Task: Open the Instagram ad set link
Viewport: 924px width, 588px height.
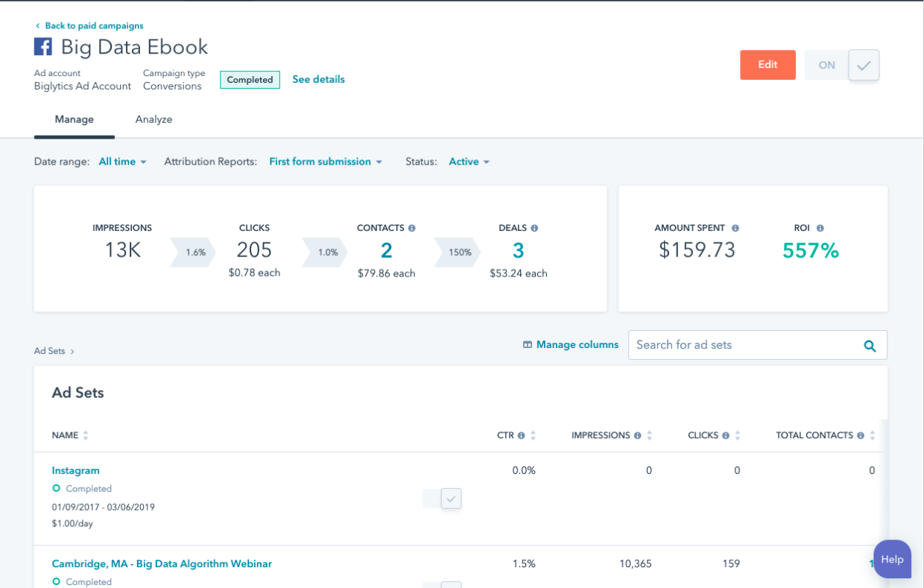Action: (75, 470)
